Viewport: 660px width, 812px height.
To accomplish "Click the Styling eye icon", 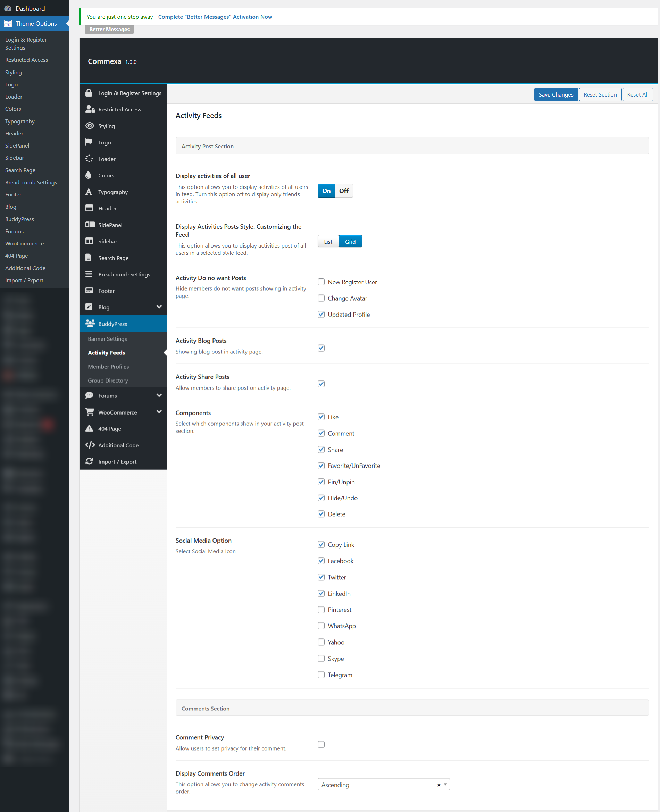I will click(x=89, y=126).
